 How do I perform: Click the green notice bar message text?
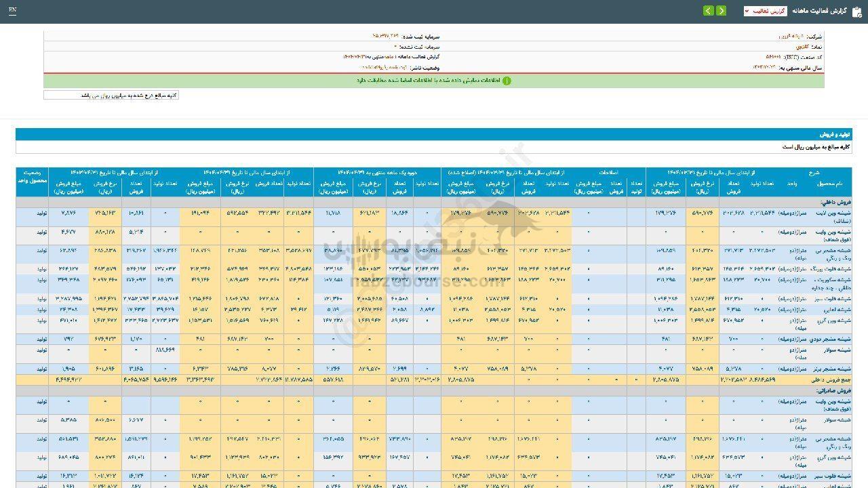click(x=429, y=81)
